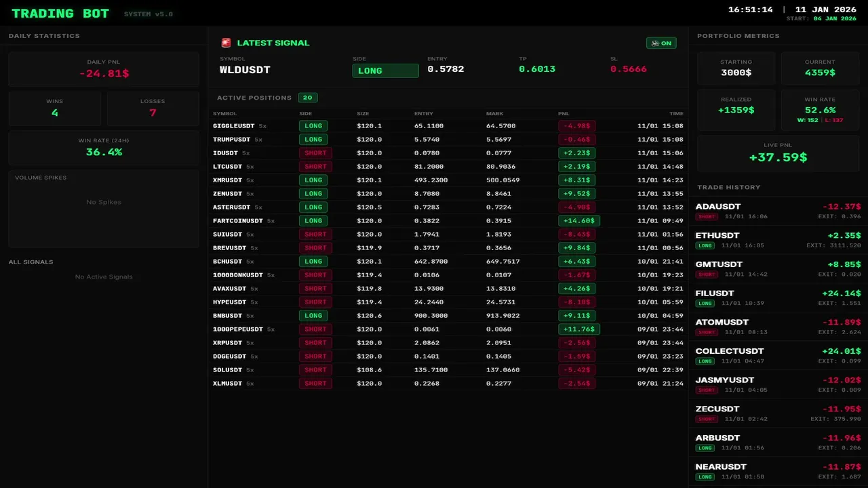Click the SHORT badge on SUIUSDT row

point(315,235)
